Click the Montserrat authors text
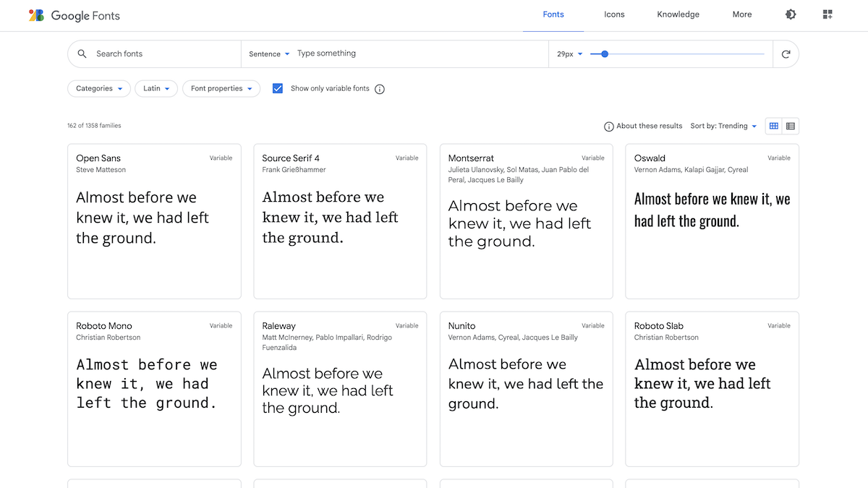Viewport: 868px width, 488px height. tap(519, 175)
